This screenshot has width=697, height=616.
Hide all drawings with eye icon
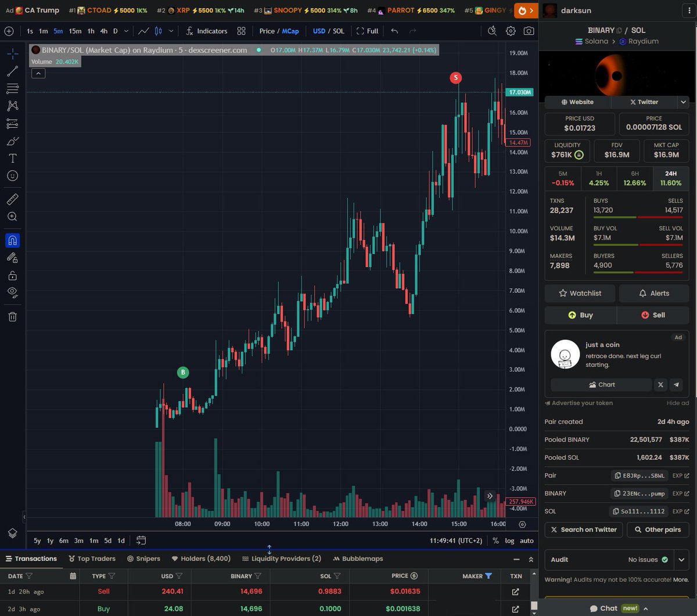(13, 292)
